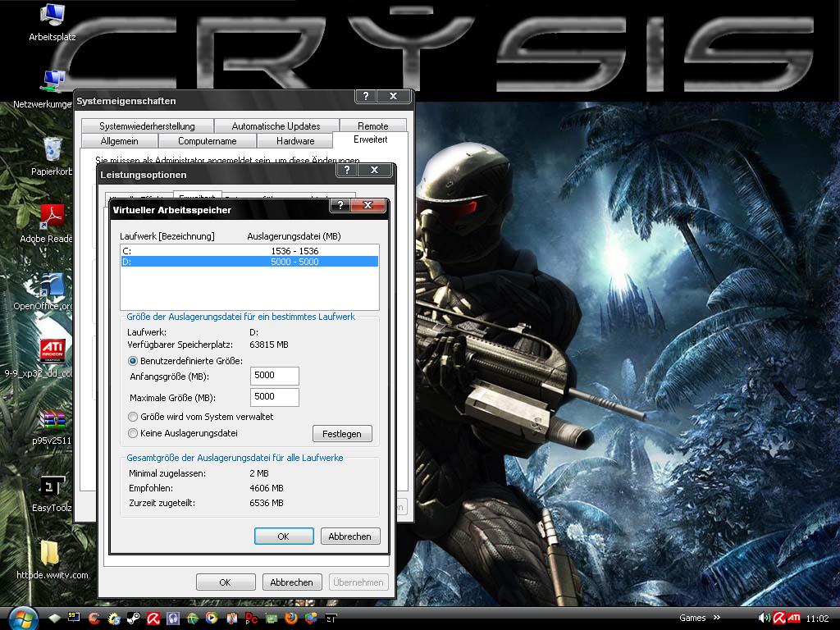Switch to the Systemwiederherstellung tab

click(148, 126)
